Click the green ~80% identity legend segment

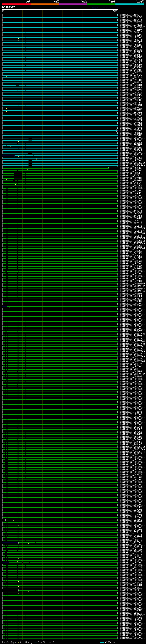pyautogui.click(x=101, y=4)
